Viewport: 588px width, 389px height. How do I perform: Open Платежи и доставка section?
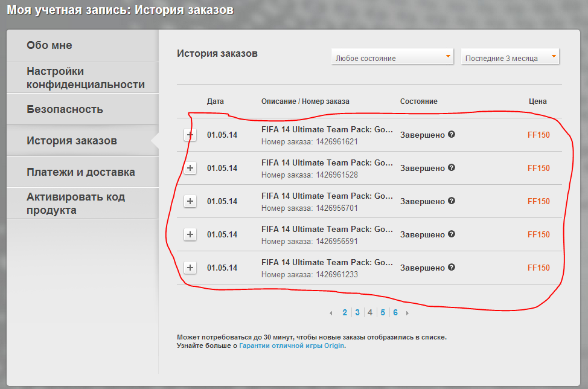tap(83, 172)
